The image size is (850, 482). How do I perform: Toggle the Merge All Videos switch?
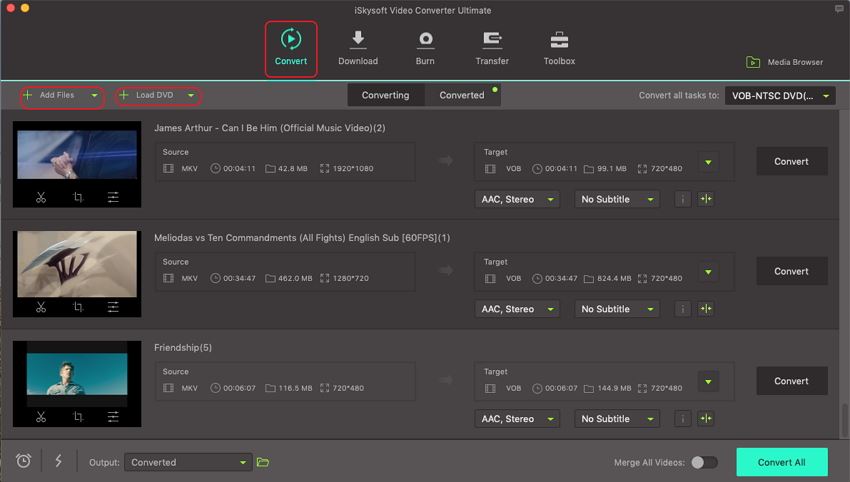click(x=704, y=462)
